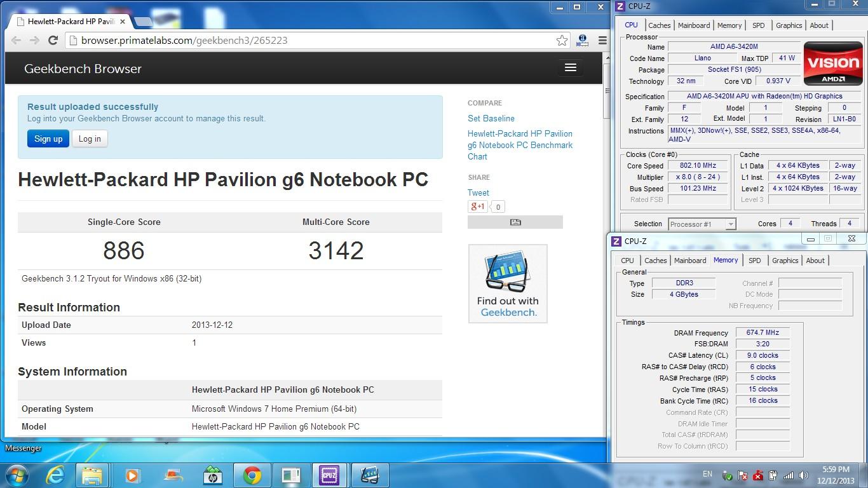Image resolution: width=868 pixels, height=488 pixels.
Task: Click the Find out with Geekbench ad
Action: point(508,283)
